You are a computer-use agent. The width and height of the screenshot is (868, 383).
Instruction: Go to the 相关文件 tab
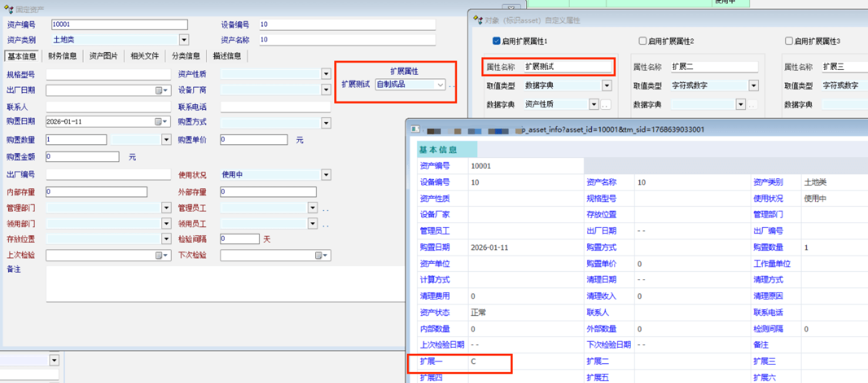pos(144,56)
